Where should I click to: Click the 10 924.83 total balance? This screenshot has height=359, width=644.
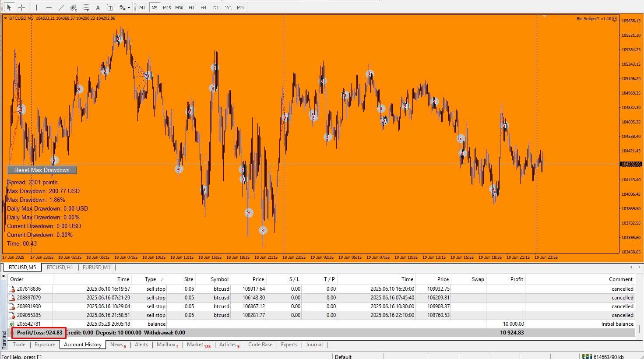point(512,333)
